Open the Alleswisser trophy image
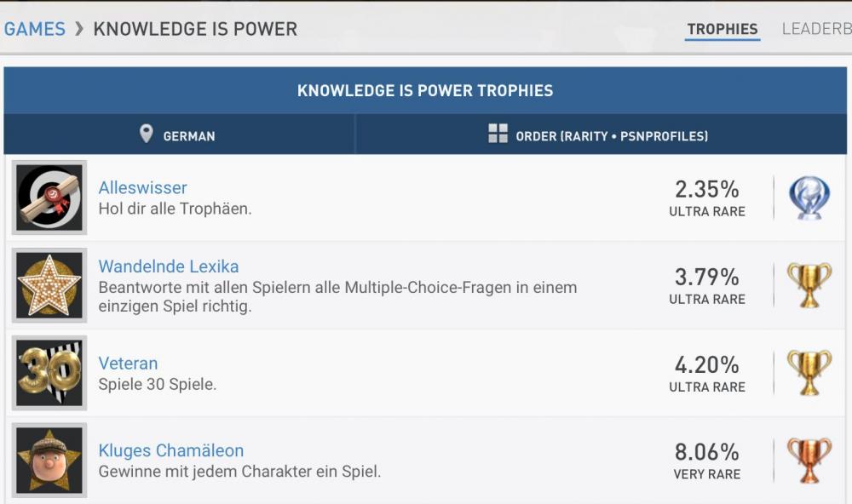Viewport: 852px width, 504px height. tap(49, 198)
